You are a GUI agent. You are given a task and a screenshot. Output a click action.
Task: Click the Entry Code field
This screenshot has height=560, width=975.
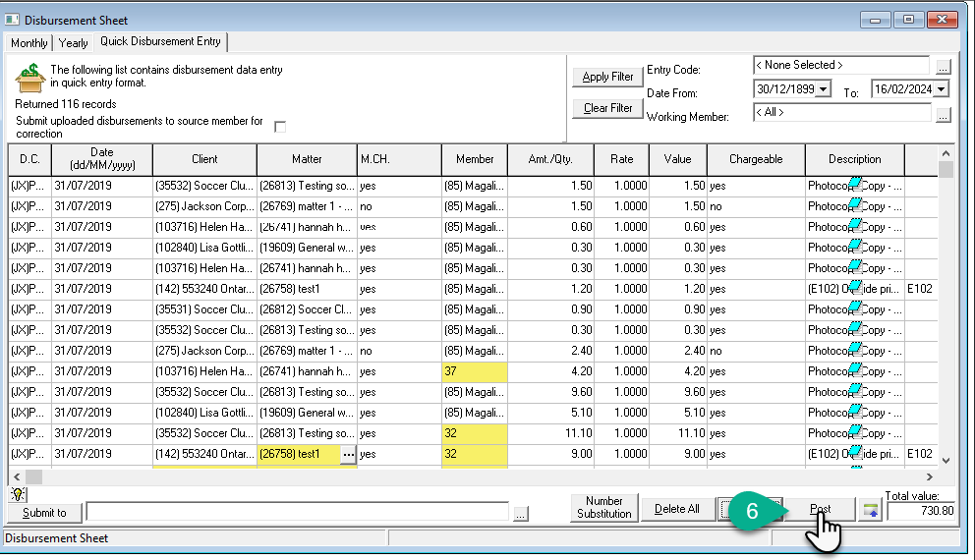(x=840, y=65)
